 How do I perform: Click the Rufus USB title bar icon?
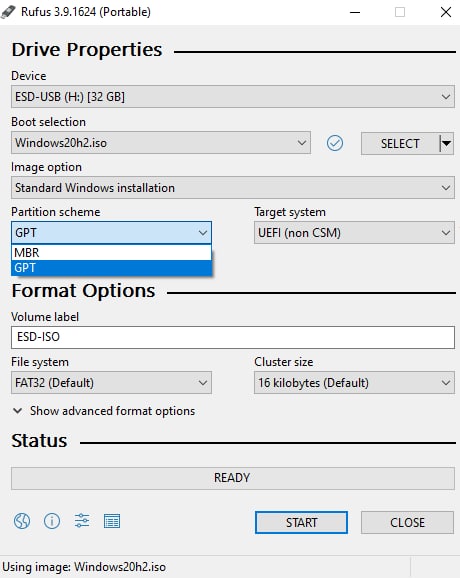pyautogui.click(x=8, y=12)
